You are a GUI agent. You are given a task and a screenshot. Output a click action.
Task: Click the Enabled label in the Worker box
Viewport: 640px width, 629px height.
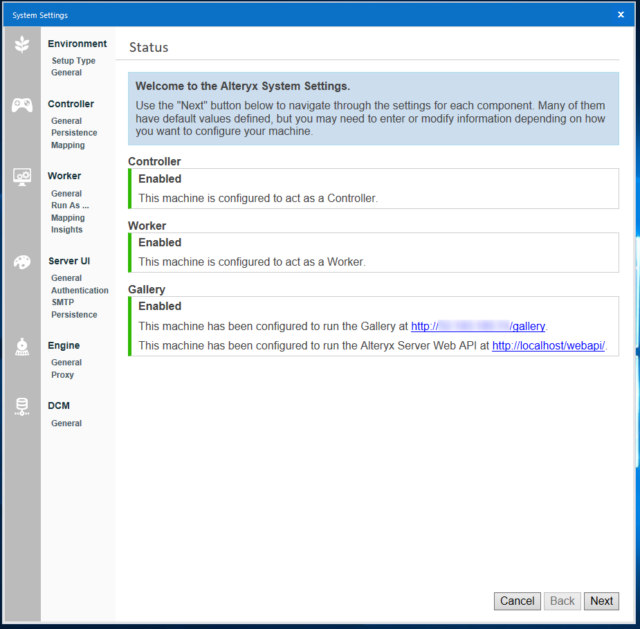pos(160,242)
